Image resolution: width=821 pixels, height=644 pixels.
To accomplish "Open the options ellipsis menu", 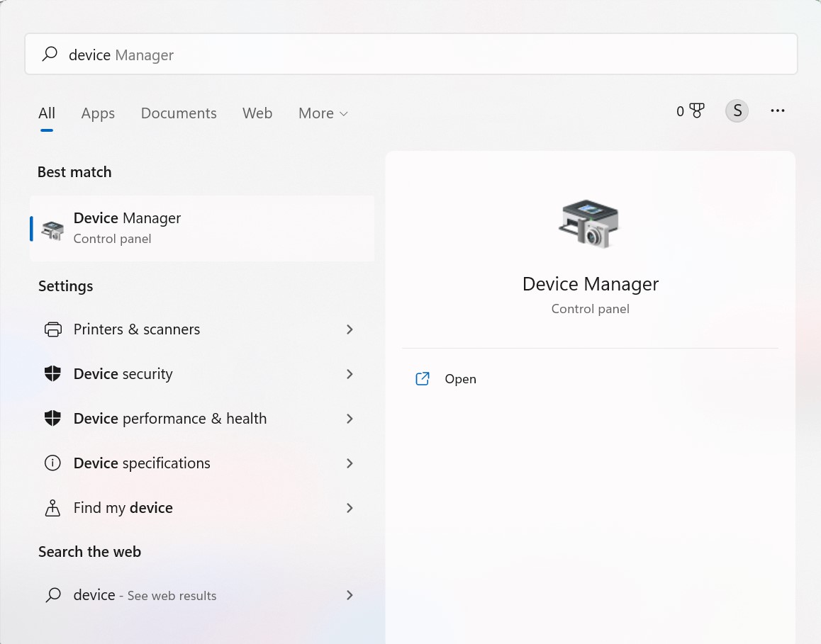I will coord(778,111).
